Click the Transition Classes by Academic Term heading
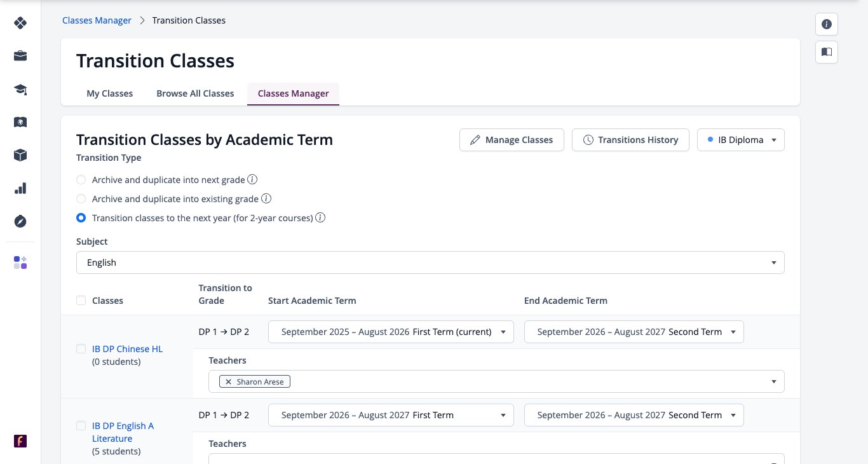The height and width of the screenshot is (464, 868). coord(205,140)
